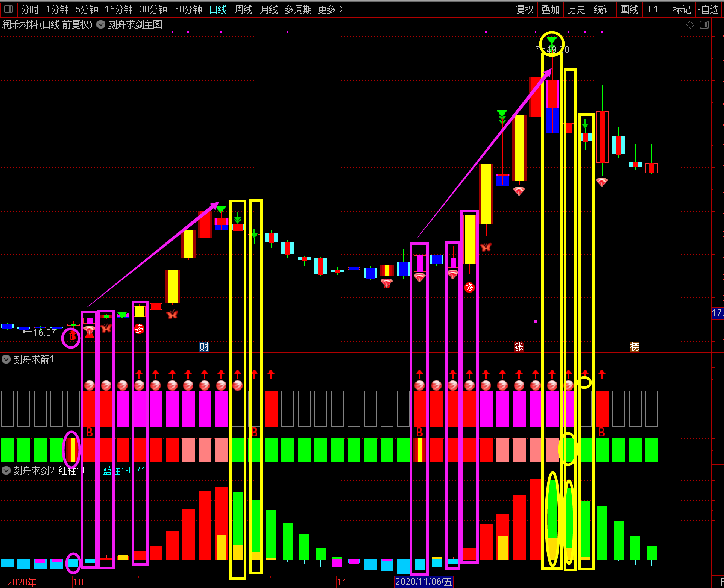This screenshot has height=588, width=724.
Task: Click the brown 榜 marker icon
Action: tap(634, 347)
